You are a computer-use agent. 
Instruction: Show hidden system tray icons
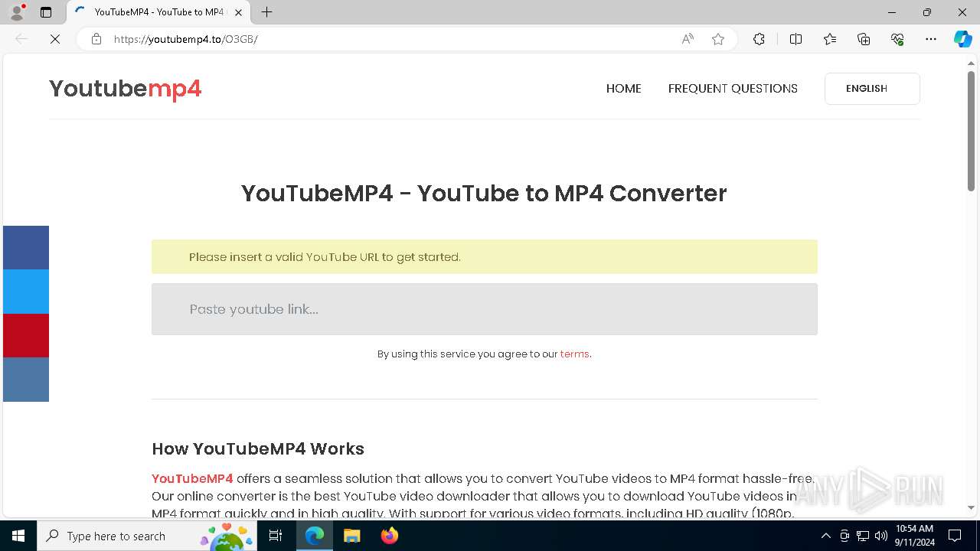825,536
